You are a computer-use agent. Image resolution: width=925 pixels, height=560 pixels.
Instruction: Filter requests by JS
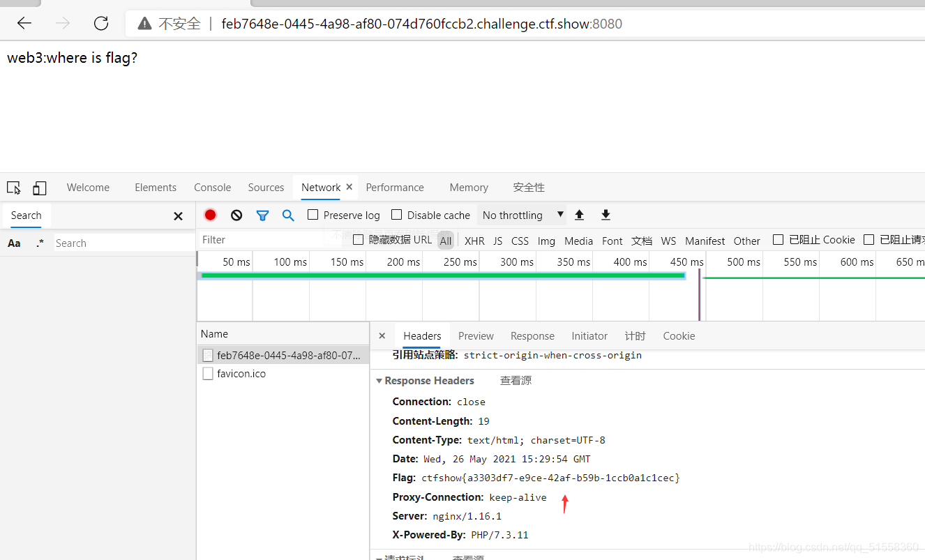[x=497, y=241]
